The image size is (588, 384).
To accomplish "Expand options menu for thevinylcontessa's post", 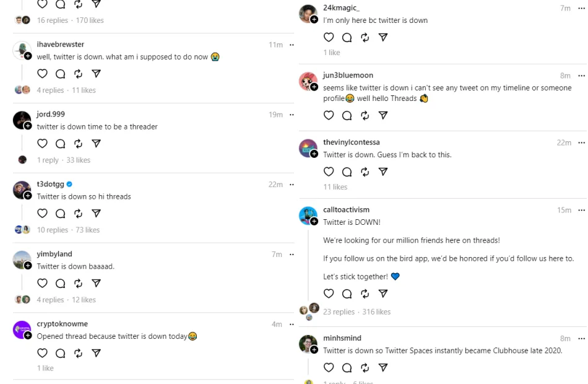I will pyautogui.click(x=581, y=142).
